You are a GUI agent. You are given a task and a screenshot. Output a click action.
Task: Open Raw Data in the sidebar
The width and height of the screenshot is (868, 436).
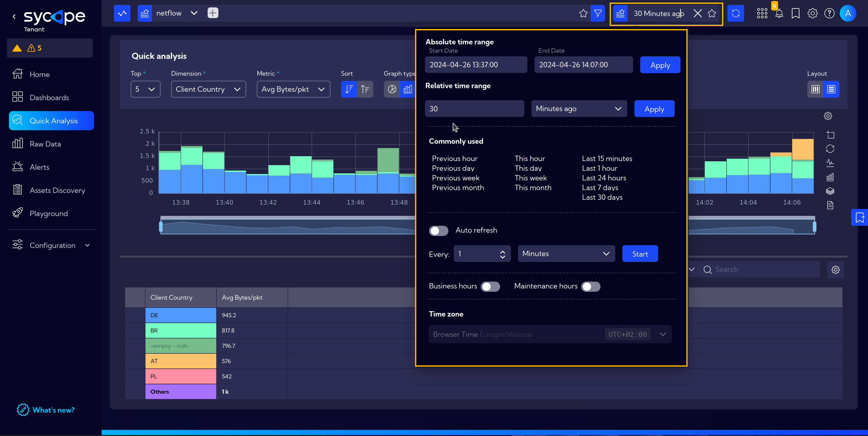point(51,144)
